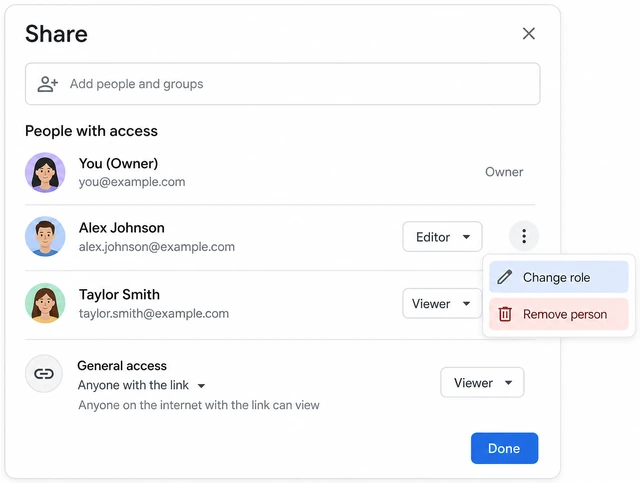Click 'Anyone on the internet with the link can view'

coord(199,405)
